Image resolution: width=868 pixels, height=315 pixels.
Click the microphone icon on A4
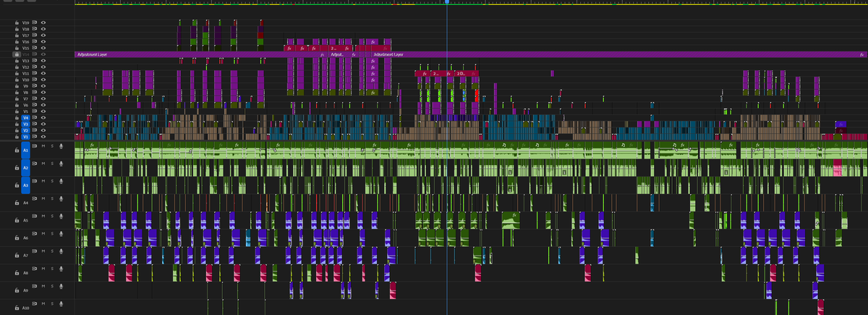(x=61, y=198)
